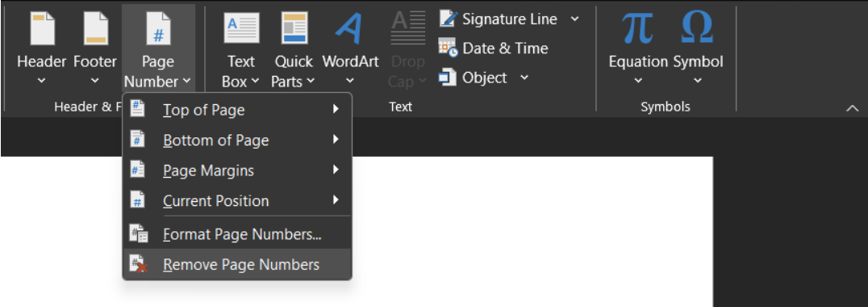Click the Current Position menu icon
This screenshot has width=868, height=307.
coord(137,200)
